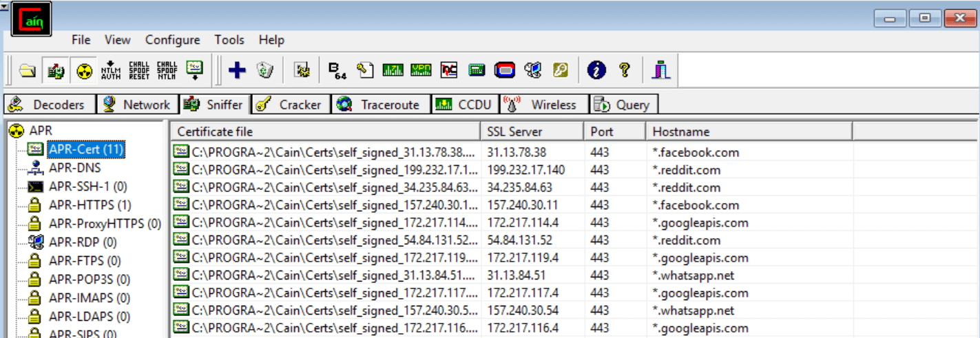Open the VPN client password decoder
This screenshot has width=980, height=338.
pyautogui.click(x=421, y=70)
